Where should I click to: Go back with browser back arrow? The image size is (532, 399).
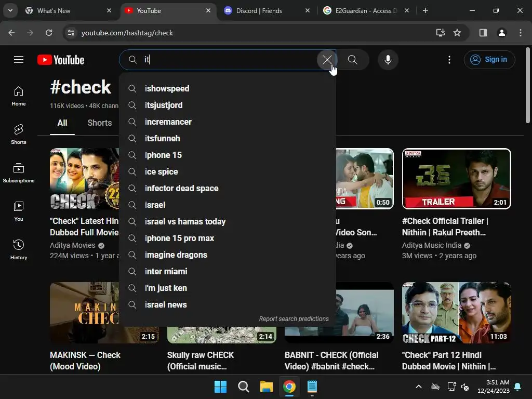(11, 33)
